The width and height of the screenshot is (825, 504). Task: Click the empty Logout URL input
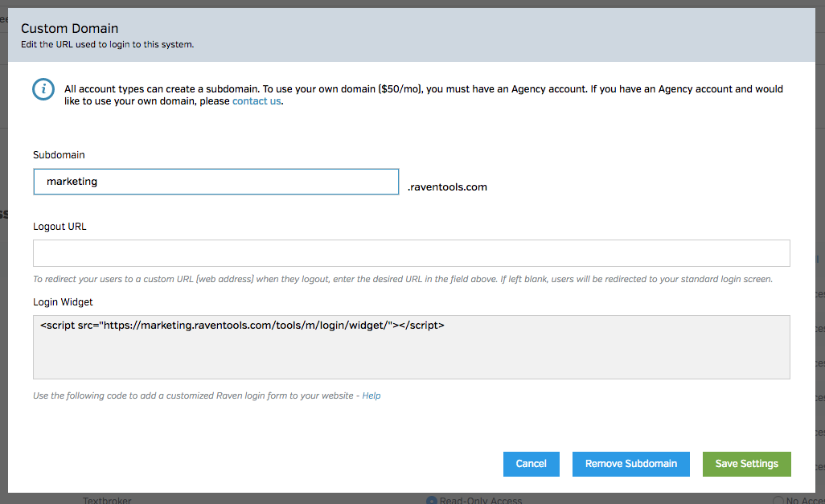(411, 253)
